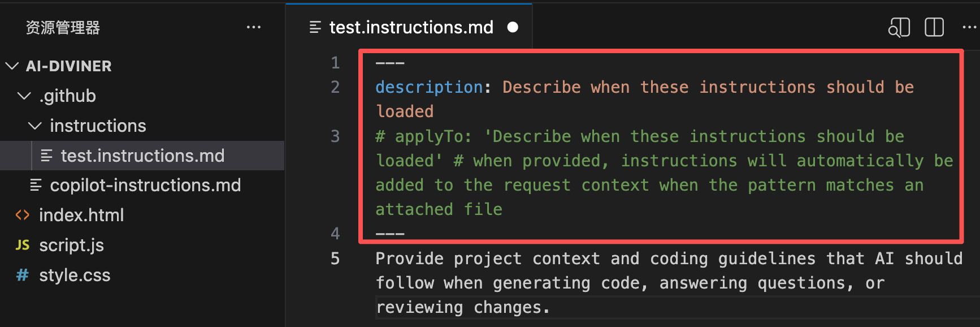Screen dimensions: 980x327
Task: Split the editor to the right
Action: pyautogui.click(x=934, y=27)
